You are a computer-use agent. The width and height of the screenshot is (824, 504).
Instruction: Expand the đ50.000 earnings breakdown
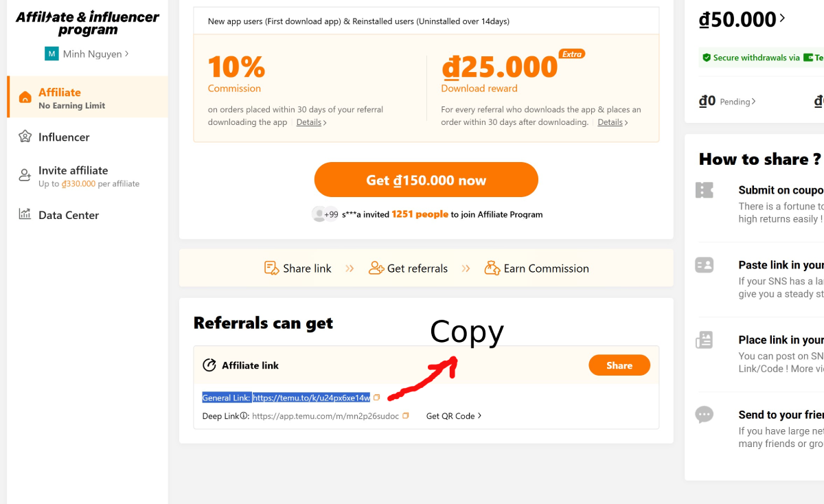coord(742,19)
